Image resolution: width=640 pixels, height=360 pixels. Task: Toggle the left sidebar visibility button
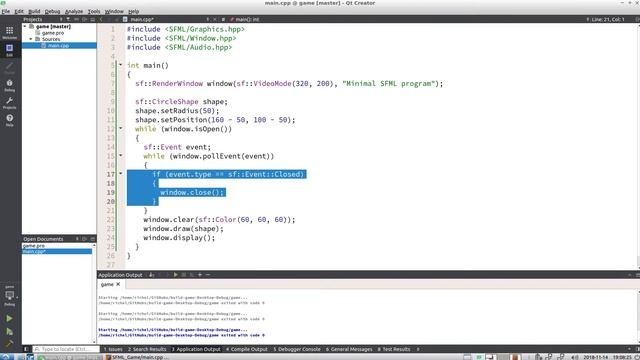point(26,349)
